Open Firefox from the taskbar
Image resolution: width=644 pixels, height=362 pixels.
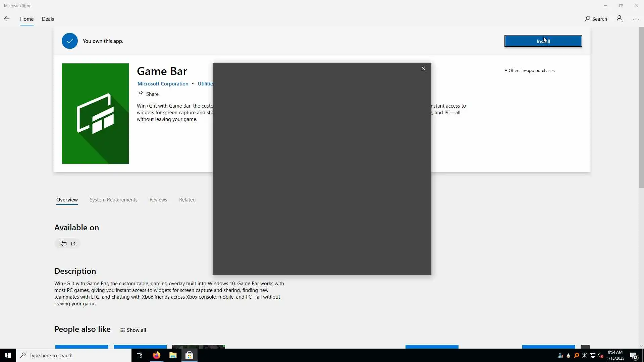156,355
